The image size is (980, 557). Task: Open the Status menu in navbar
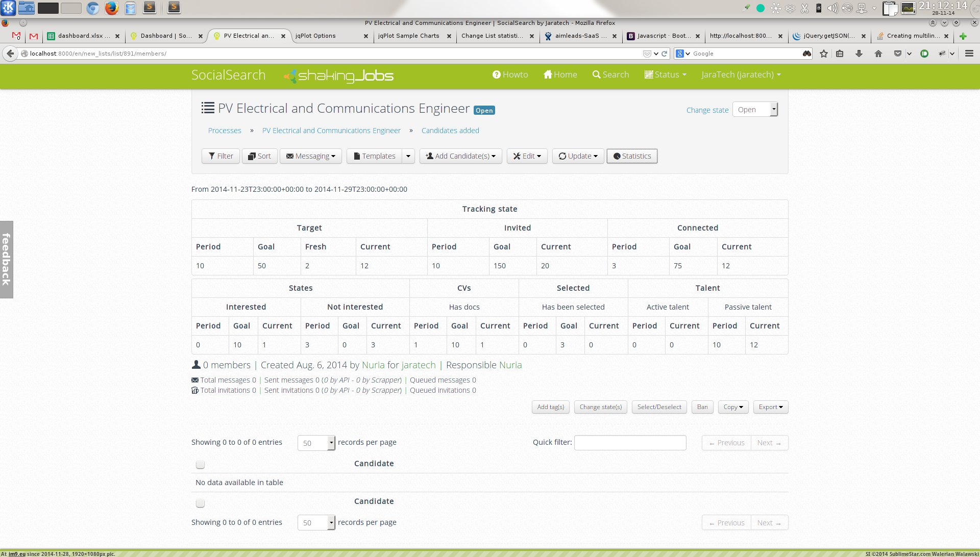(x=665, y=74)
